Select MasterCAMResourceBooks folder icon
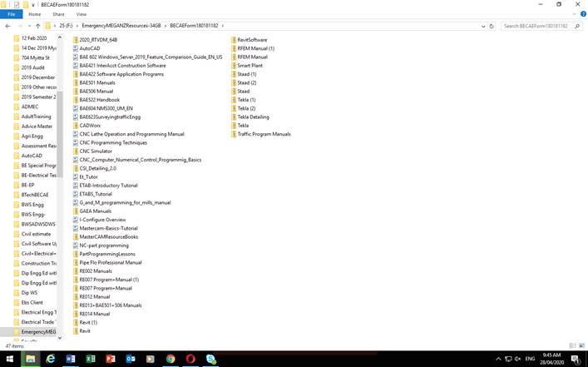Viewport: 588px width, 367px height. 76,237
